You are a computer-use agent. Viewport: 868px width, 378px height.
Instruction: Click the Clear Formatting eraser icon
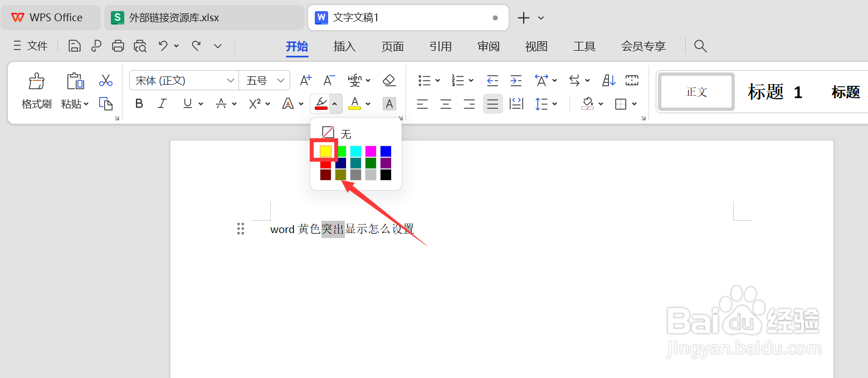(x=389, y=80)
